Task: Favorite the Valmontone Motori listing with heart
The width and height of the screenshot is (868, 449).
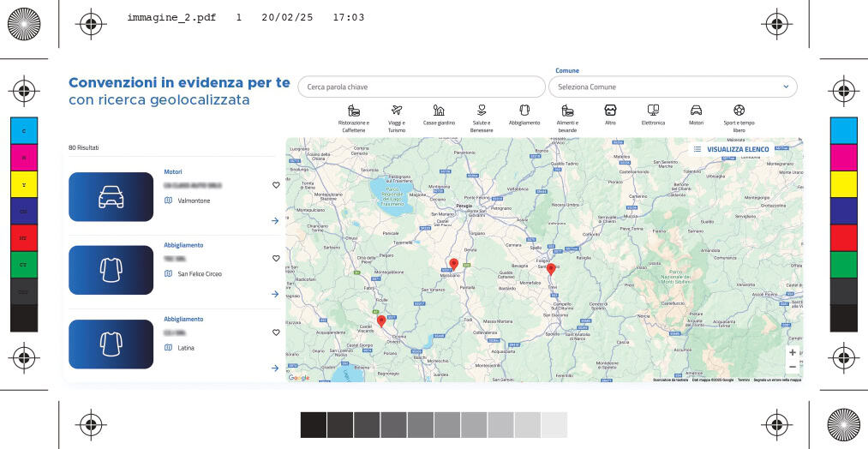Action: click(276, 184)
